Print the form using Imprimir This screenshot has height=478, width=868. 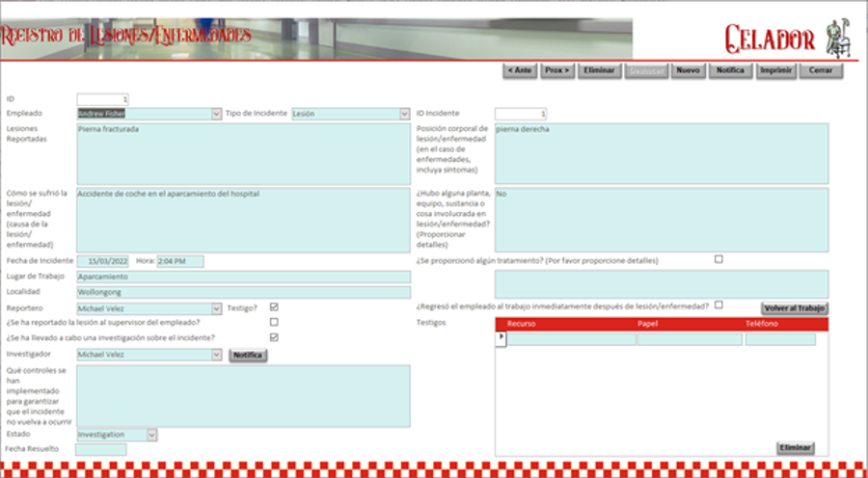775,70
